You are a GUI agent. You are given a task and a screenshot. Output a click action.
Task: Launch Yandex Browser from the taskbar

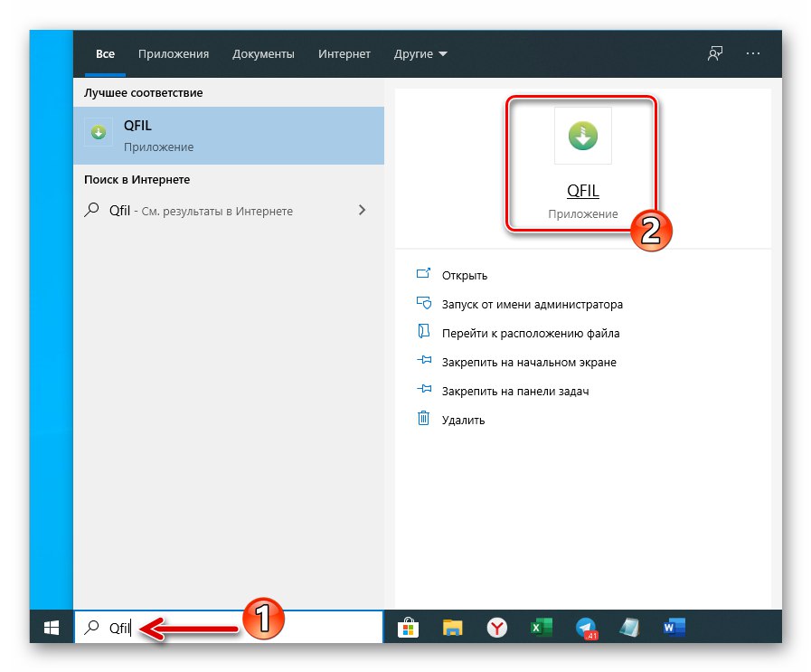[496, 628]
